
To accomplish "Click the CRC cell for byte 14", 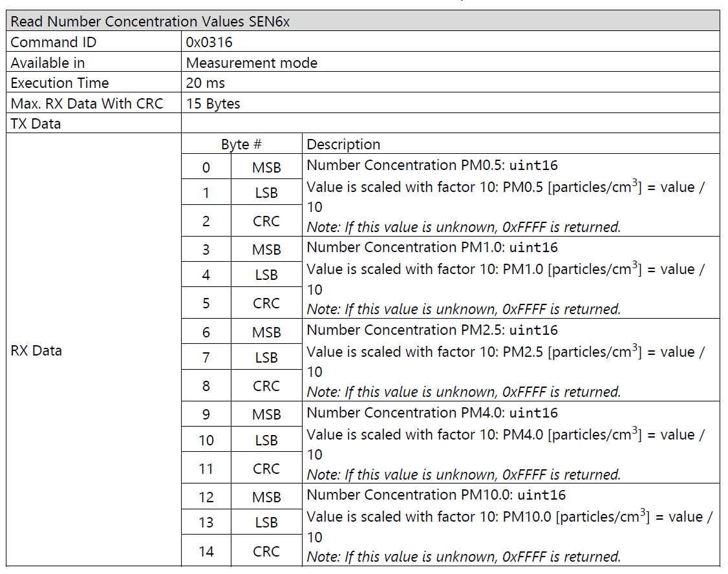I will coord(266,551).
